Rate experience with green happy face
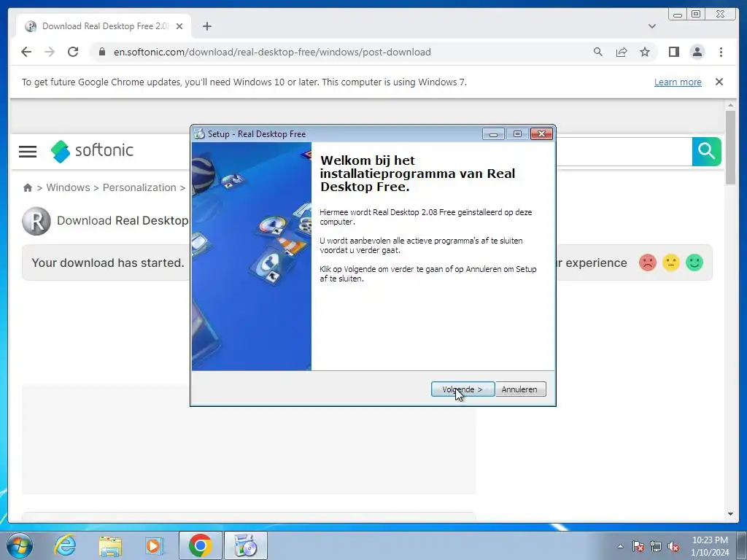Viewport: 747px width, 560px height. tap(694, 262)
